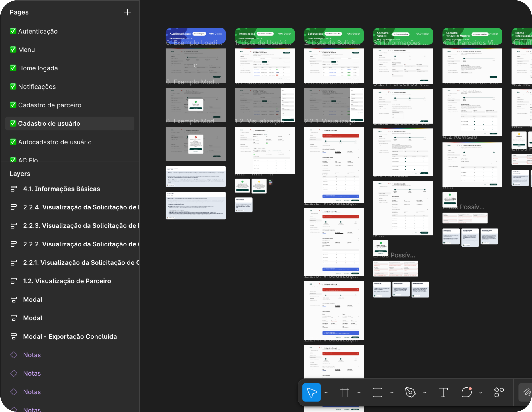
Task: Select the Move tool in toolbar
Action: [x=312, y=392]
